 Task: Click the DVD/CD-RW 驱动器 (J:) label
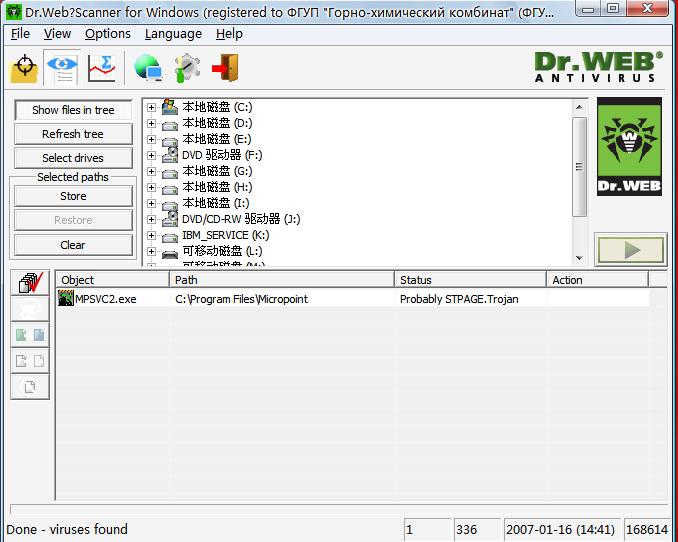click(241, 219)
